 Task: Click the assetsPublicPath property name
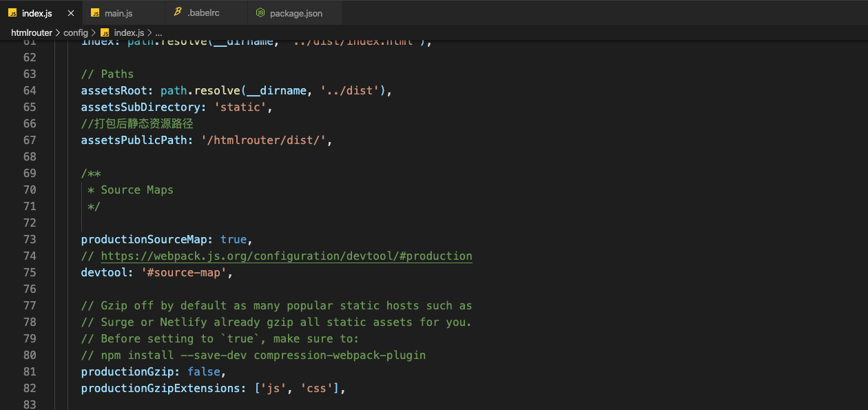coord(134,140)
